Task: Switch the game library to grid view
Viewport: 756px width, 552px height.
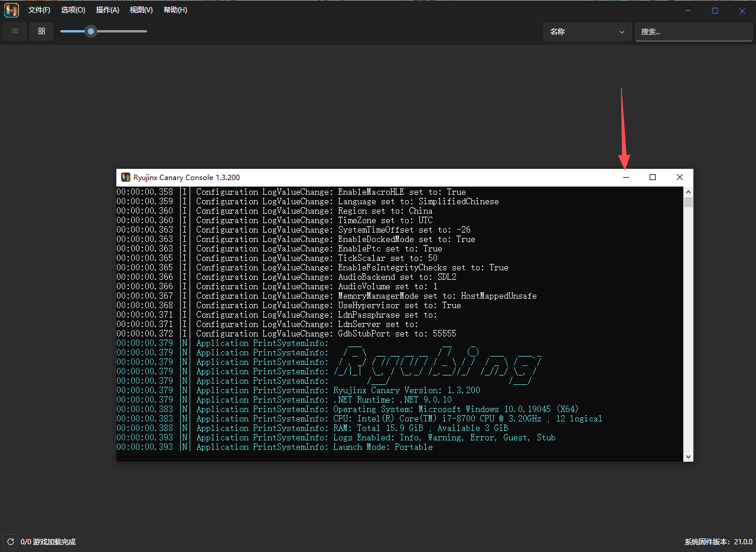Action: (41, 31)
